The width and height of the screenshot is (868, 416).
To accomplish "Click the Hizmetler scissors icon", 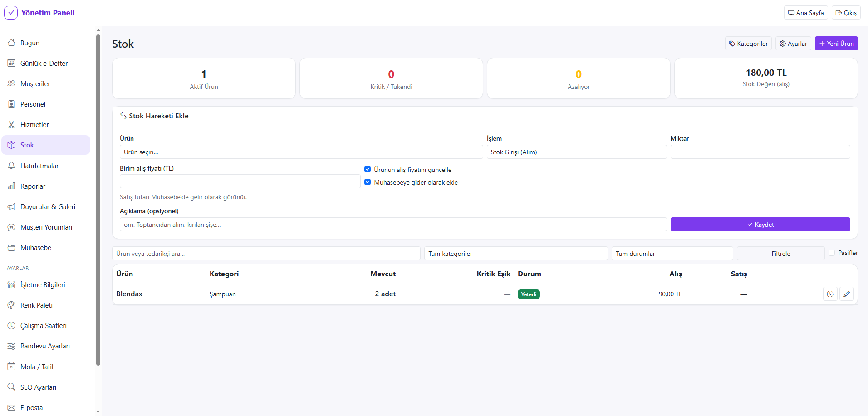I will 11,124.
